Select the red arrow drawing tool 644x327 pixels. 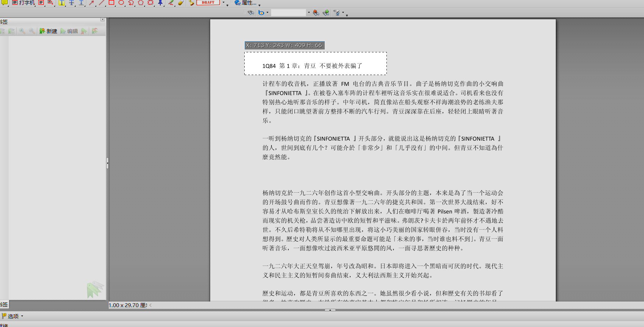click(x=91, y=3)
